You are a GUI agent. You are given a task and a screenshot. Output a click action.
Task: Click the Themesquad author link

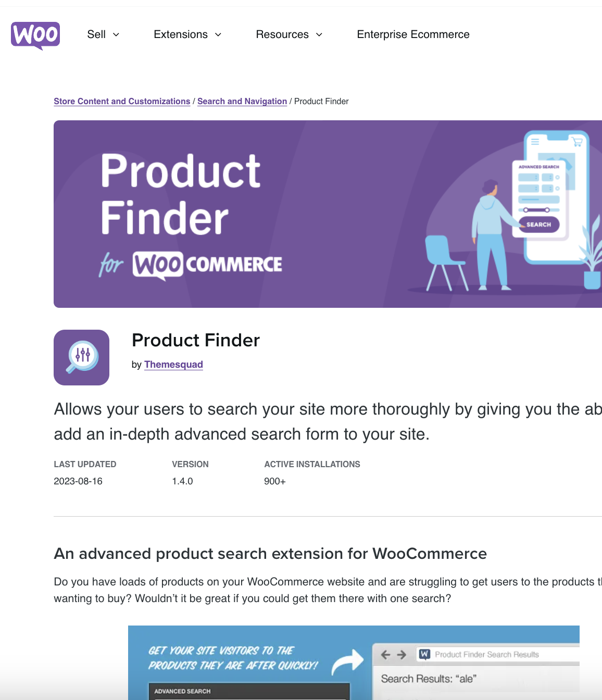pos(173,365)
